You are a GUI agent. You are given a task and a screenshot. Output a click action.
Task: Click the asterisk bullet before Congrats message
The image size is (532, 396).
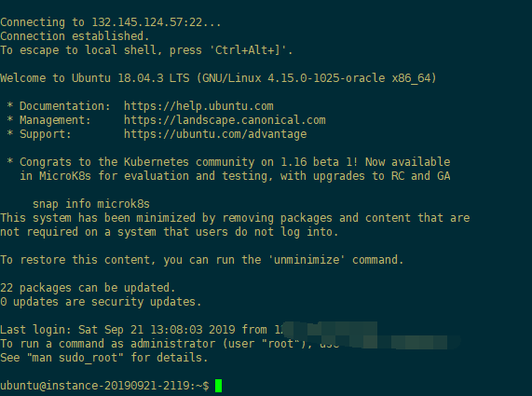tap(10, 161)
